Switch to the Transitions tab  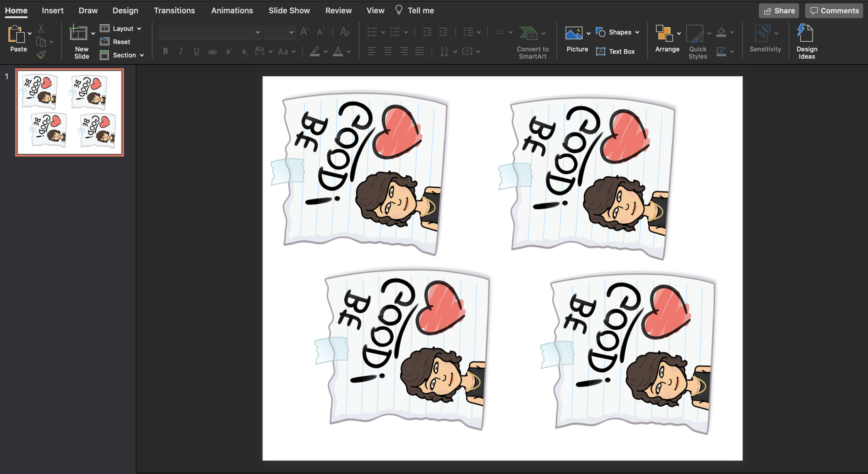[x=174, y=10]
